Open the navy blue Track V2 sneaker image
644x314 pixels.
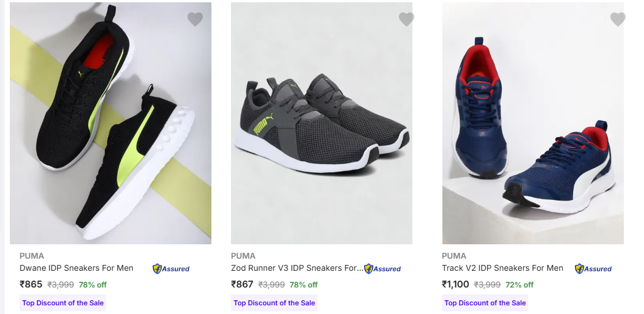533,123
